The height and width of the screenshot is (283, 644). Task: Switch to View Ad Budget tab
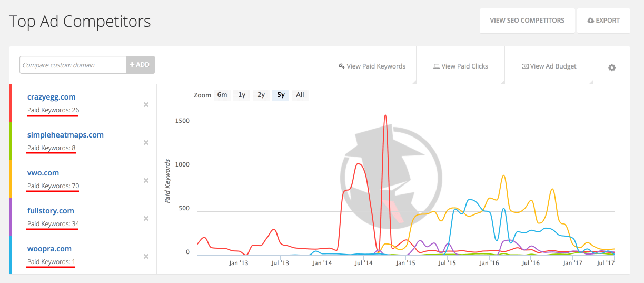pyautogui.click(x=549, y=66)
